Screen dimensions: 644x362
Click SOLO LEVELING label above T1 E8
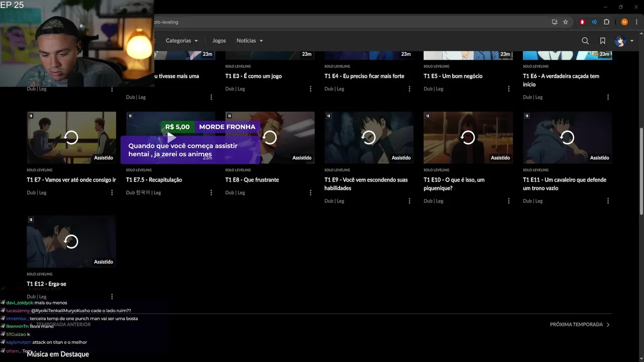(238, 170)
